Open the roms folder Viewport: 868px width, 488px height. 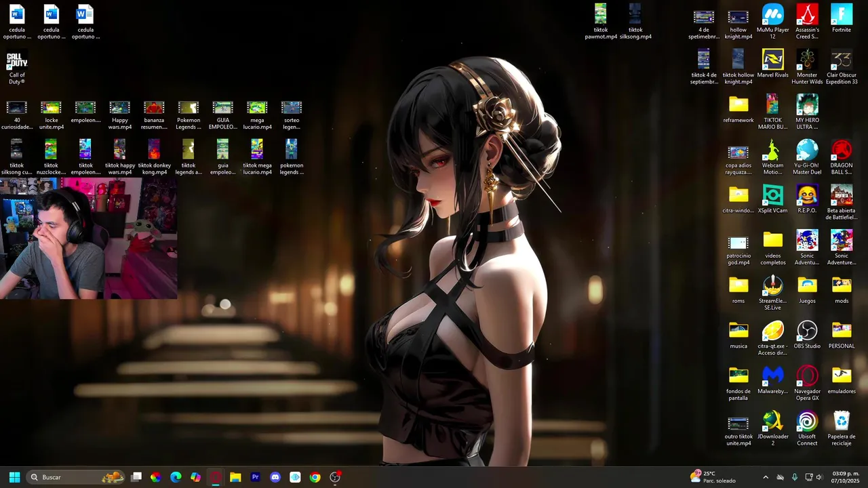click(738, 290)
